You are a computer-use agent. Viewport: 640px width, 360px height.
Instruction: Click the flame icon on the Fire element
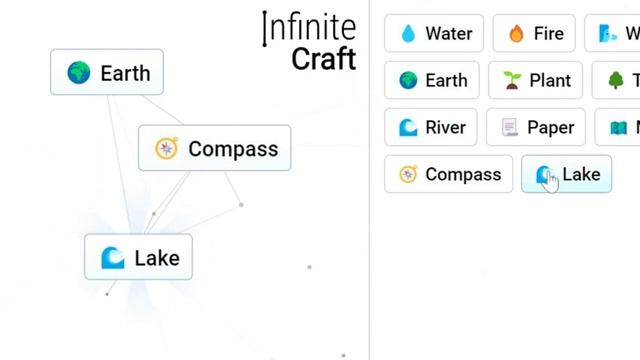[516, 33]
